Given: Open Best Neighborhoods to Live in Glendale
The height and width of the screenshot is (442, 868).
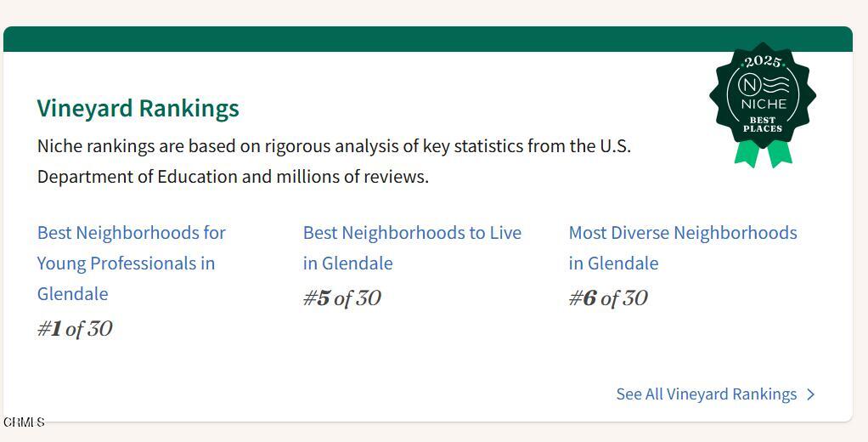Looking at the screenshot, I should click(412, 233).
